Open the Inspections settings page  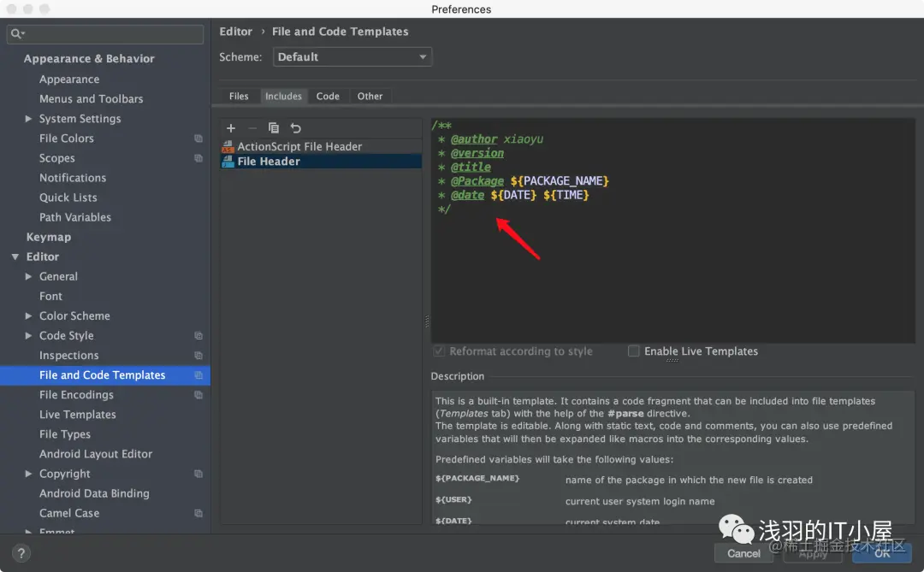point(69,355)
